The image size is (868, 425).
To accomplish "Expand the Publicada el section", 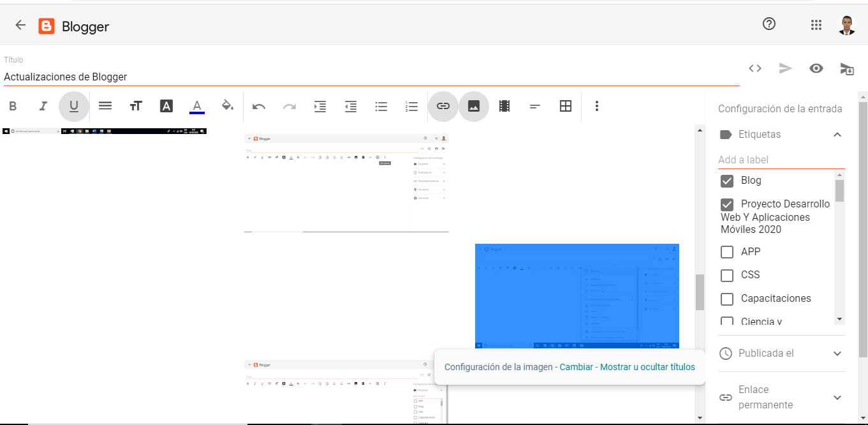I will click(837, 354).
